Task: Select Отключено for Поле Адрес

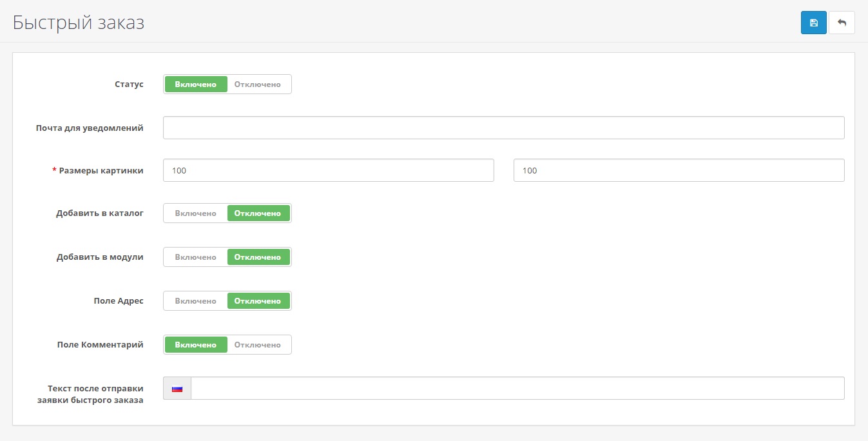Action: click(258, 301)
